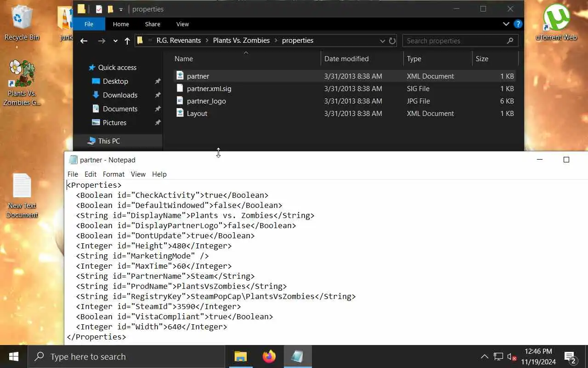Click the SteamId line in Notepad
The width and height of the screenshot is (588, 368).
pos(158,306)
